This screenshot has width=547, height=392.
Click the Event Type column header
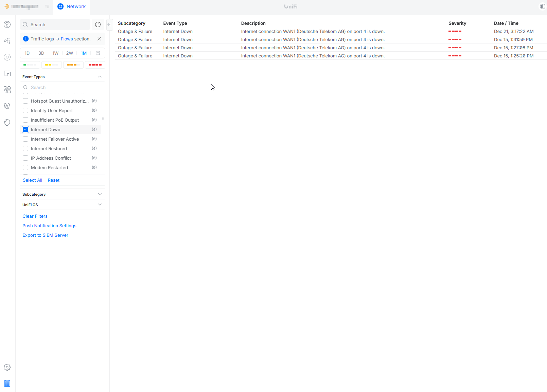tap(175, 23)
